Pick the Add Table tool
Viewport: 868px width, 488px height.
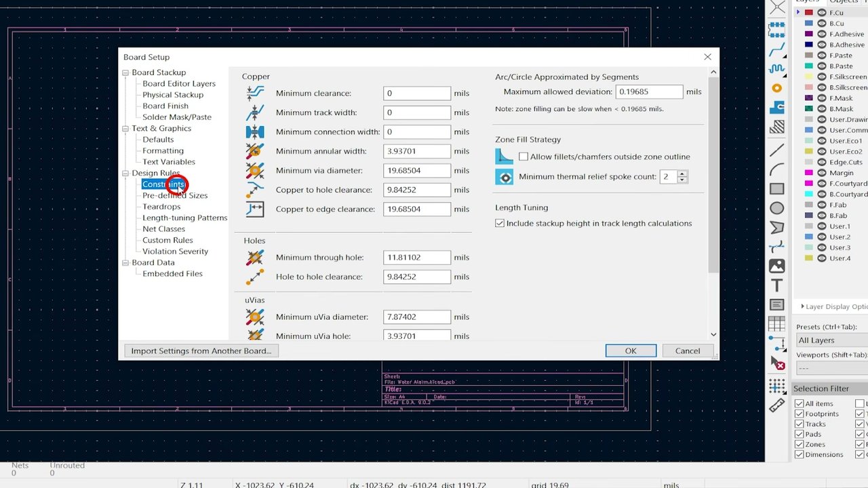[777, 325]
